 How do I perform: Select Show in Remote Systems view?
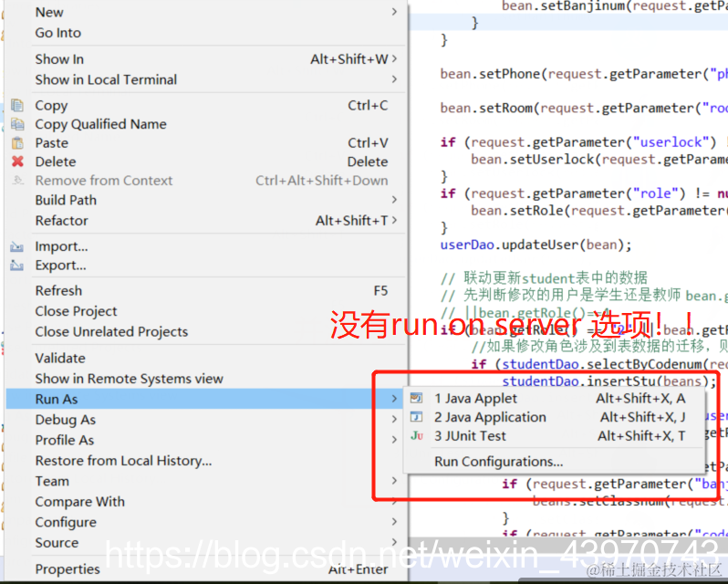click(x=206, y=379)
